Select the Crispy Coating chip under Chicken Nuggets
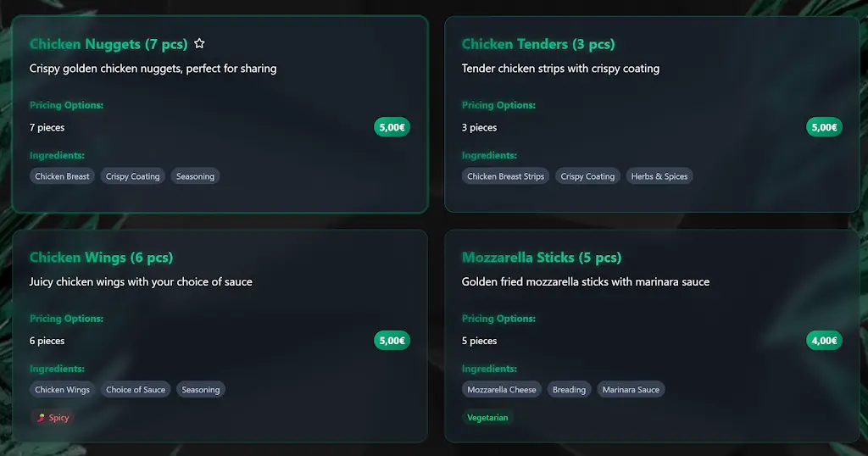The image size is (868, 456). (133, 176)
